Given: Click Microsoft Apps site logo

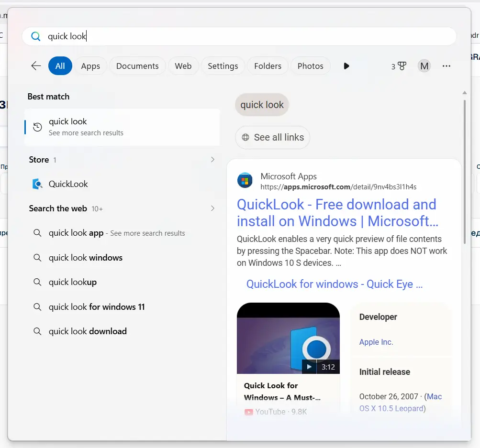Looking at the screenshot, I should point(245,180).
